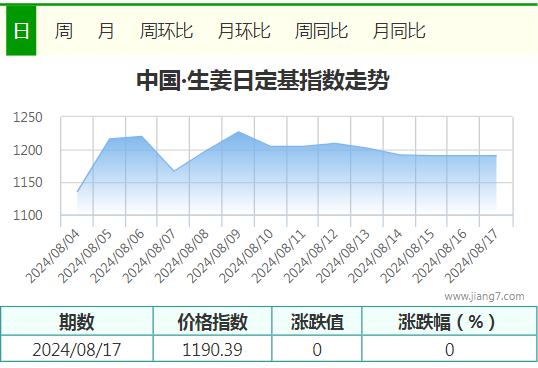Screen dimensions: 538x368
Task: Click the 2024/08/12 x-axis date label
Action: click(311, 256)
